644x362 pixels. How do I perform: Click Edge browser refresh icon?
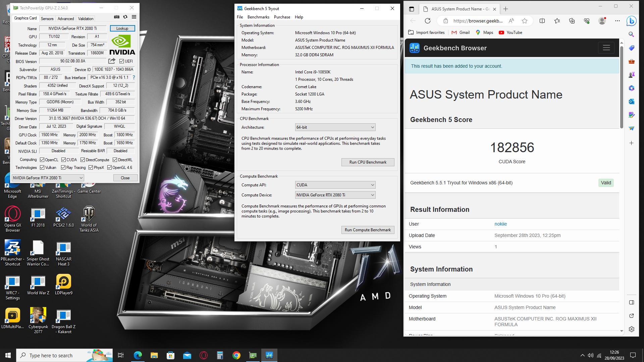427,21
